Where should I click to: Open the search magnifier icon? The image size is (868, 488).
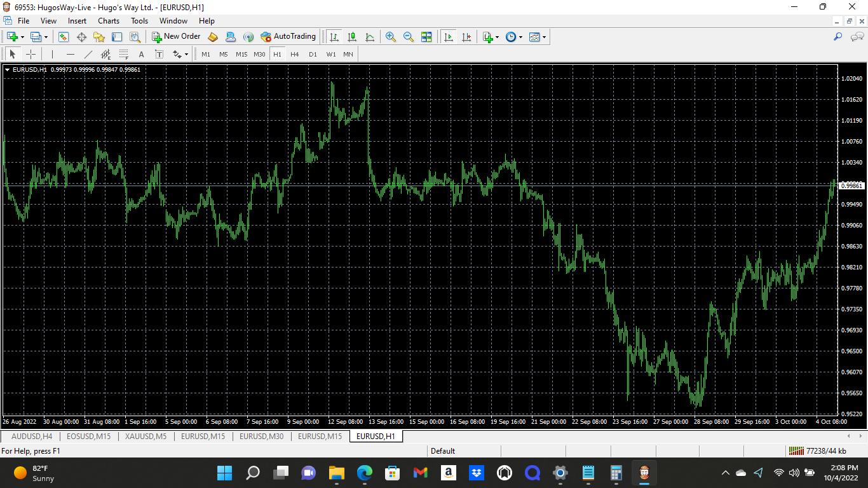[x=837, y=37]
